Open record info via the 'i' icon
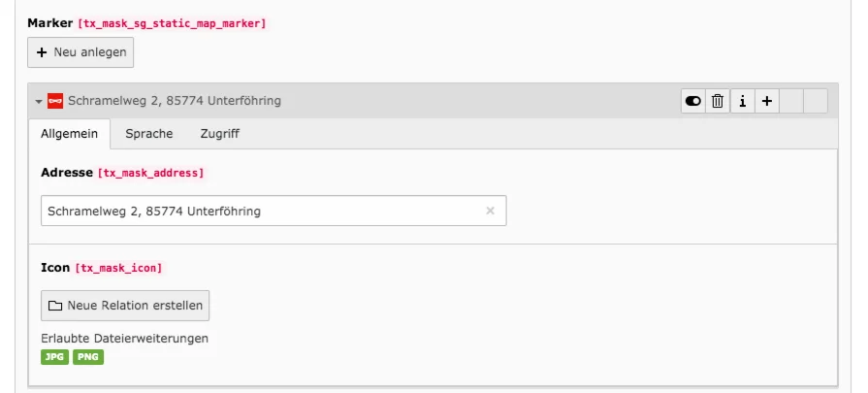 pos(742,101)
